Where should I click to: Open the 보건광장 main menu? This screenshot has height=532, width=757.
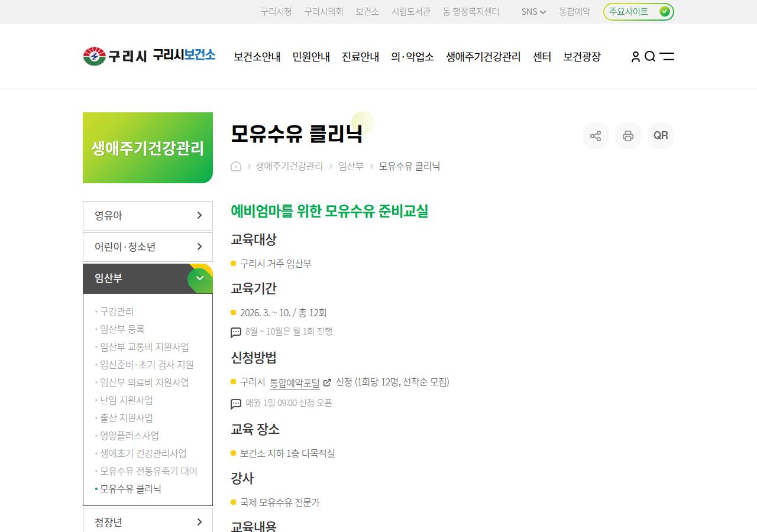pos(582,57)
